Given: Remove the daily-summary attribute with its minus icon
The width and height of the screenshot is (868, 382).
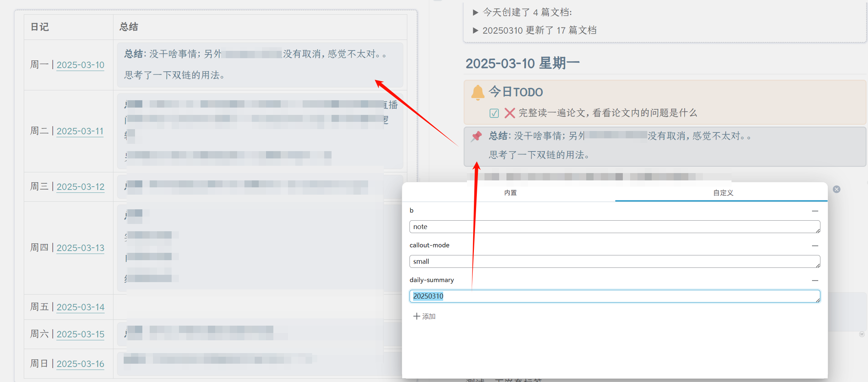Looking at the screenshot, I should point(815,281).
